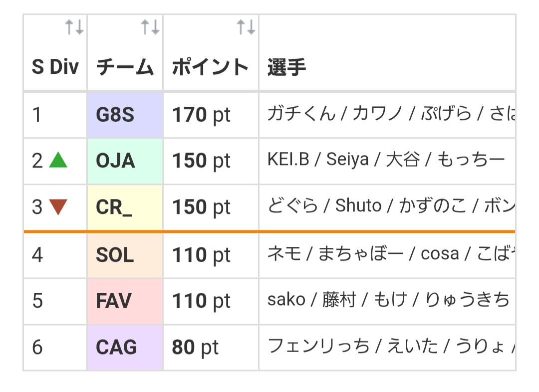The width and height of the screenshot is (539, 392).
Task: Click the G8S team cell
Action: (125, 115)
